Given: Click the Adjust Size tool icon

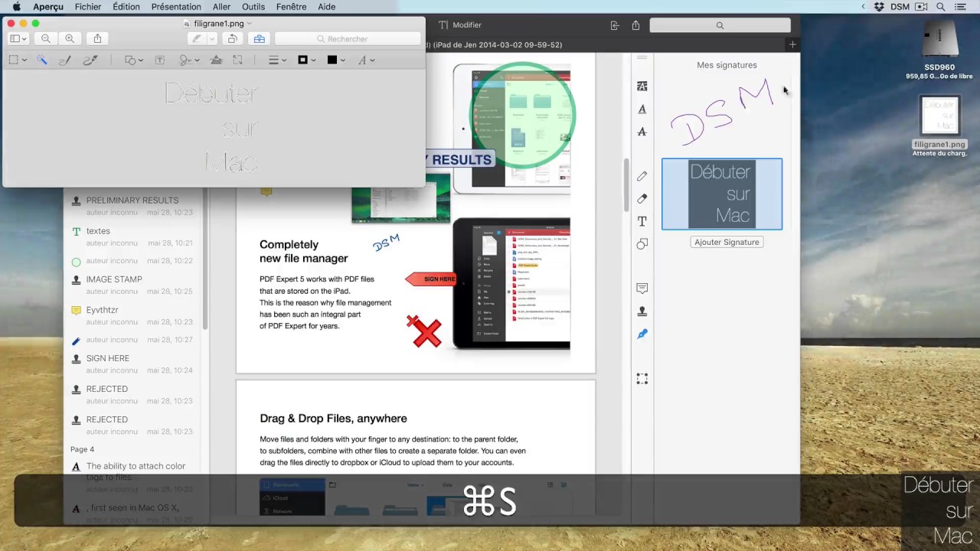Looking at the screenshot, I should pos(238,60).
